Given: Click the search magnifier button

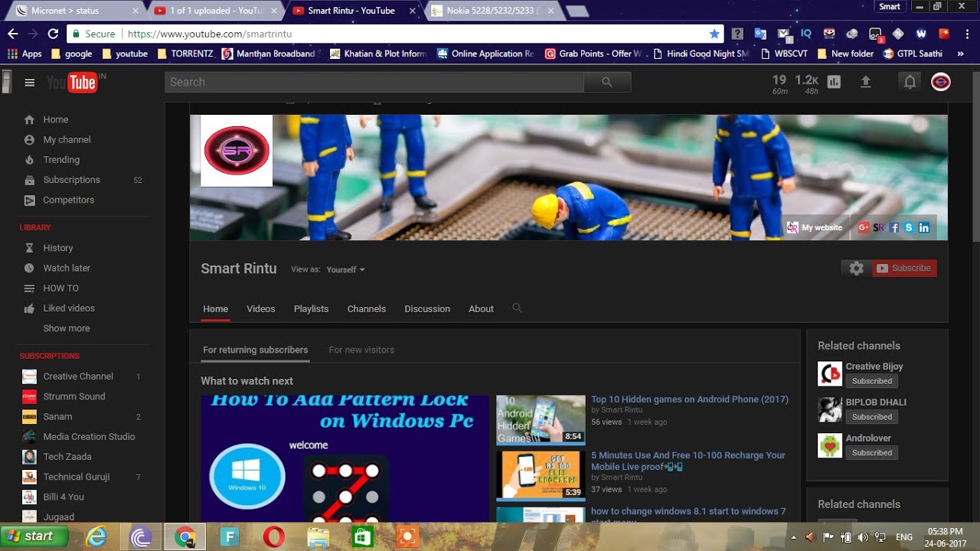Looking at the screenshot, I should coord(607,82).
